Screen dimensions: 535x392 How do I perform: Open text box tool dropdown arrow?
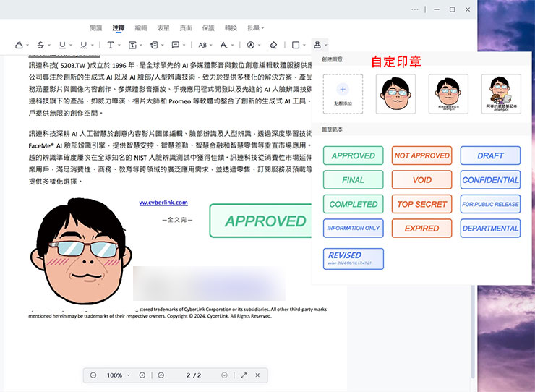141,45
